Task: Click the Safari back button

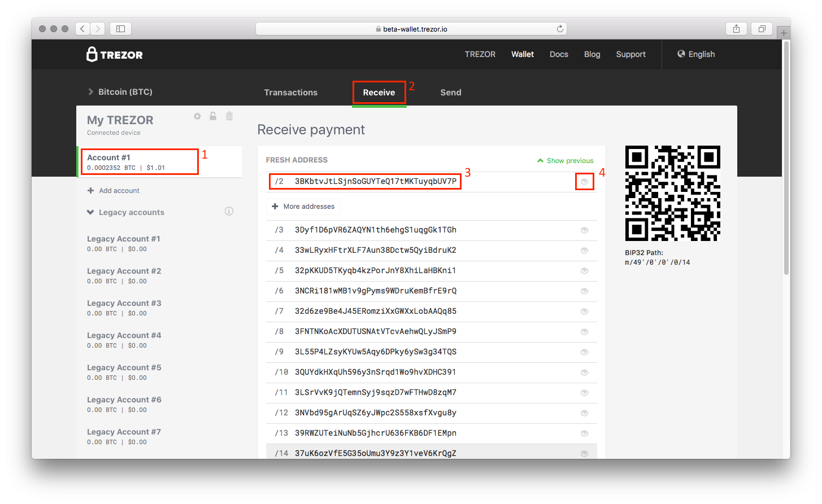Action: 82,28
